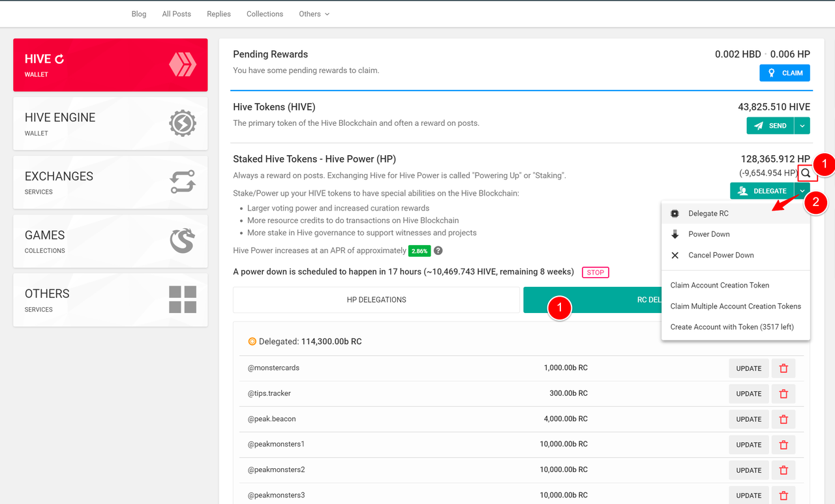
Task: Send HIVE tokens with the SEND button
Action: click(770, 126)
